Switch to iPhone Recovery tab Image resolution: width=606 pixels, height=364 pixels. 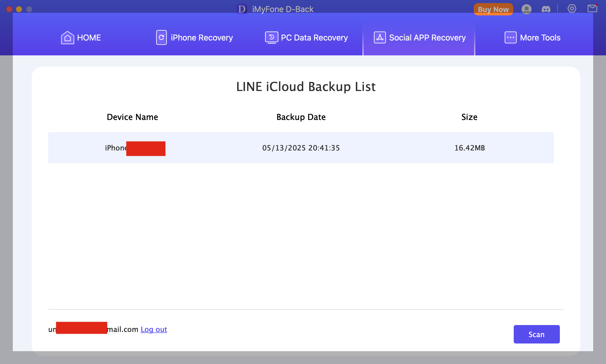pos(195,38)
